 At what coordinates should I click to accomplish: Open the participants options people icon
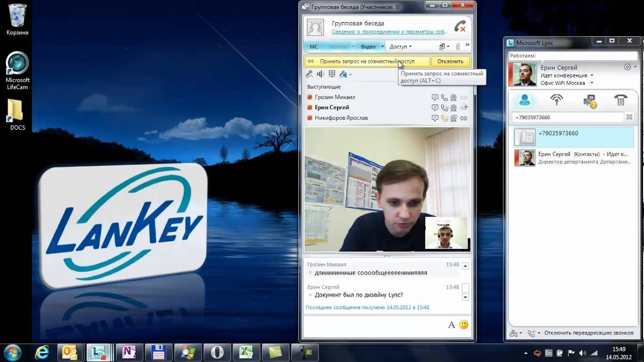tap(443, 47)
